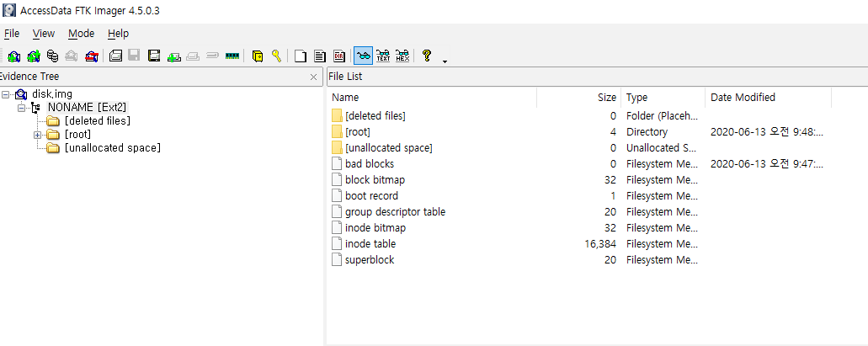Select [unallocated space] in Evidence Tree
The width and height of the screenshot is (868, 346).
coord(112,148)
